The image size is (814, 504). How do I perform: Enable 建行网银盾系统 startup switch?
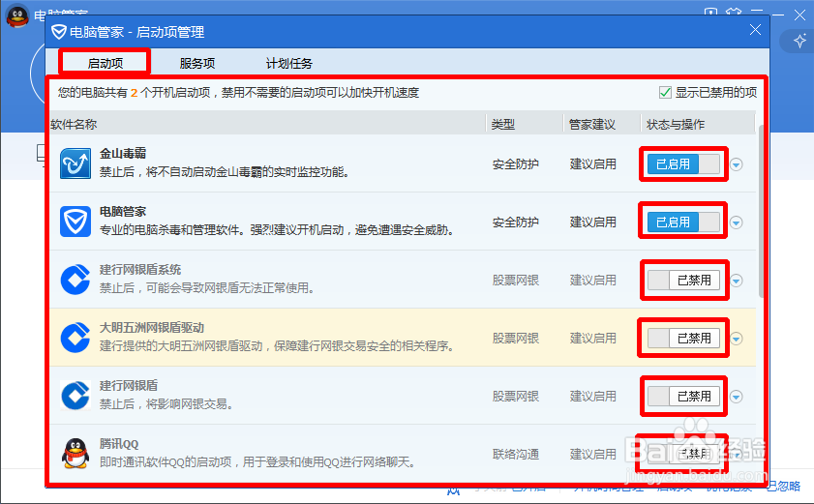(x=683, y=281)
